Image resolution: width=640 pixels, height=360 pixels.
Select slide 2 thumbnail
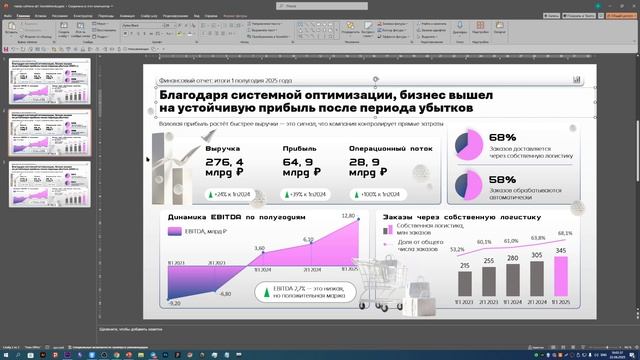(50, 133)
